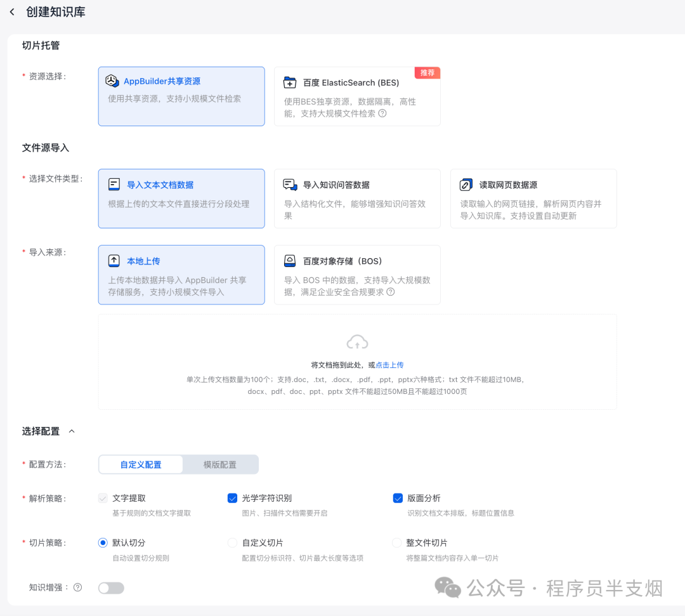This screenshot has height=616, width=685.
Task: Open help icon next to 知识增强
Action: [x=78, y=587]
